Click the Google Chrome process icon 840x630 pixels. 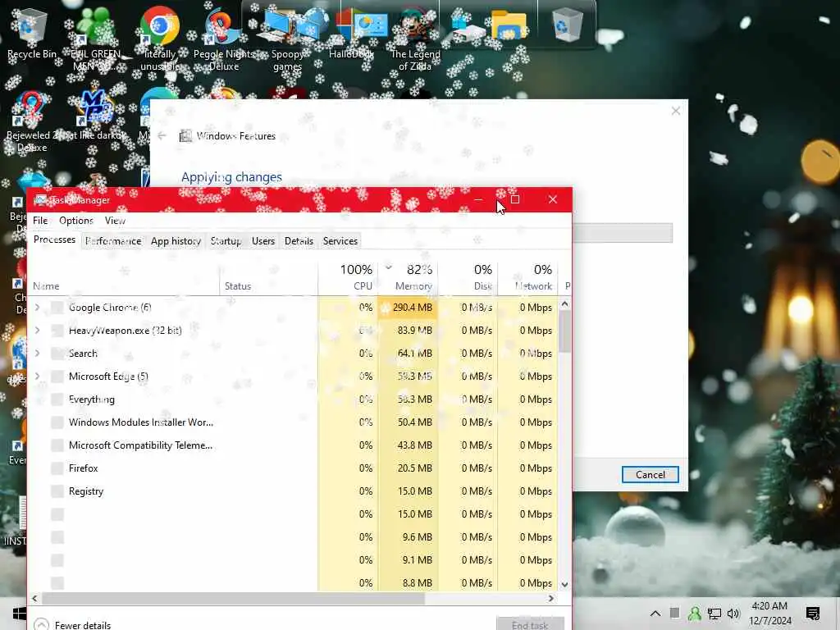(x=57, y=308)
